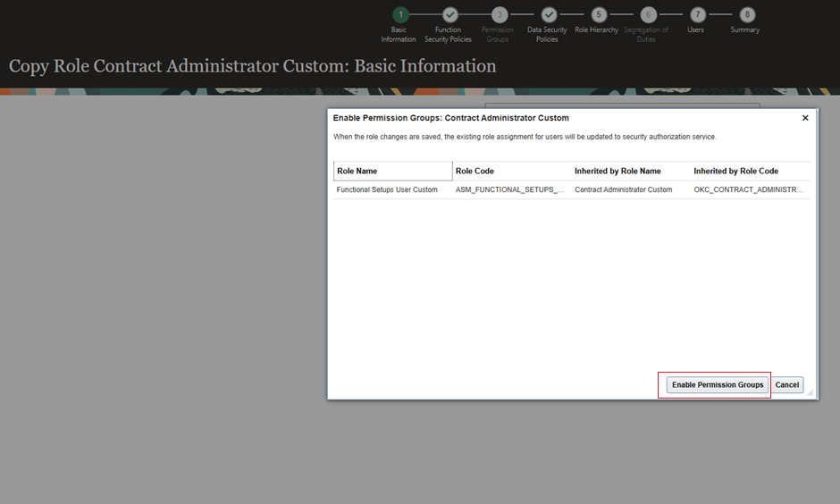Select the Functional Setups User Custom cell
This screenshot has width=840, height=504.
click(x=392, y=189)
